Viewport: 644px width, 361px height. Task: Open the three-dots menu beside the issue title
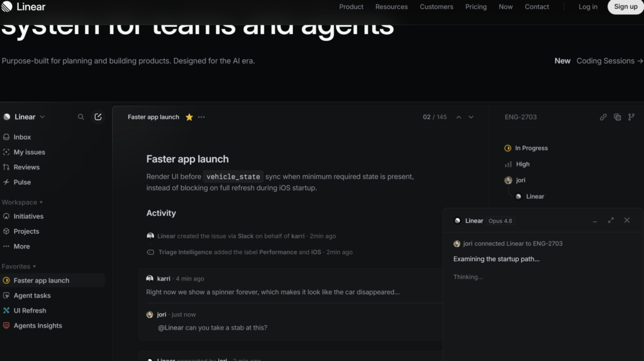[x=201, y=117]
